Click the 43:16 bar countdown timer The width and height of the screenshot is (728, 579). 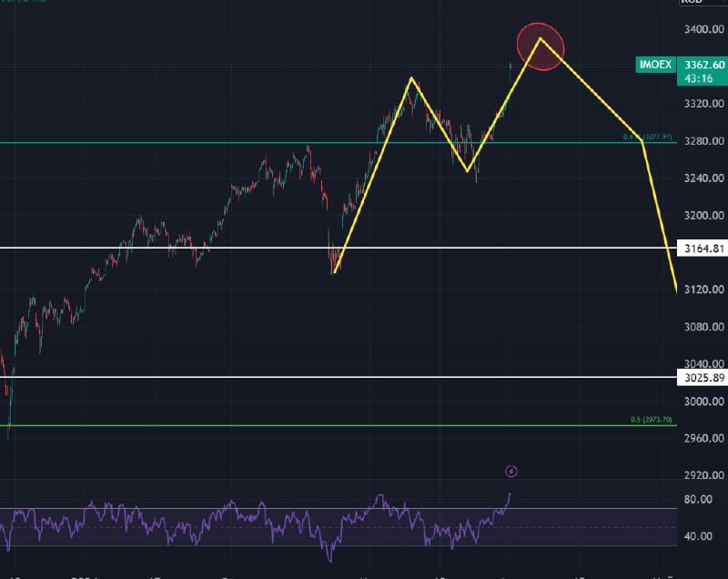(x=698, y=78)
